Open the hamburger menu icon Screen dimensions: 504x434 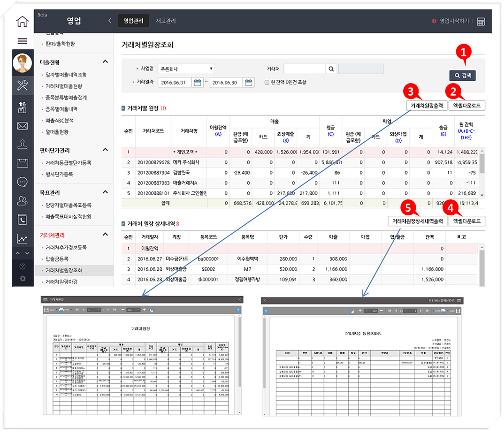(x=22, y=41)
